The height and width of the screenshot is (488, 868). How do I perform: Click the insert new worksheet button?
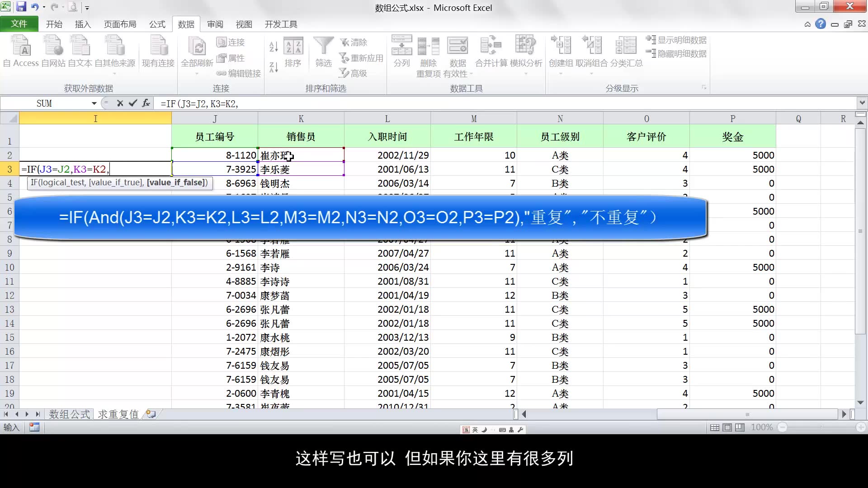151,414
